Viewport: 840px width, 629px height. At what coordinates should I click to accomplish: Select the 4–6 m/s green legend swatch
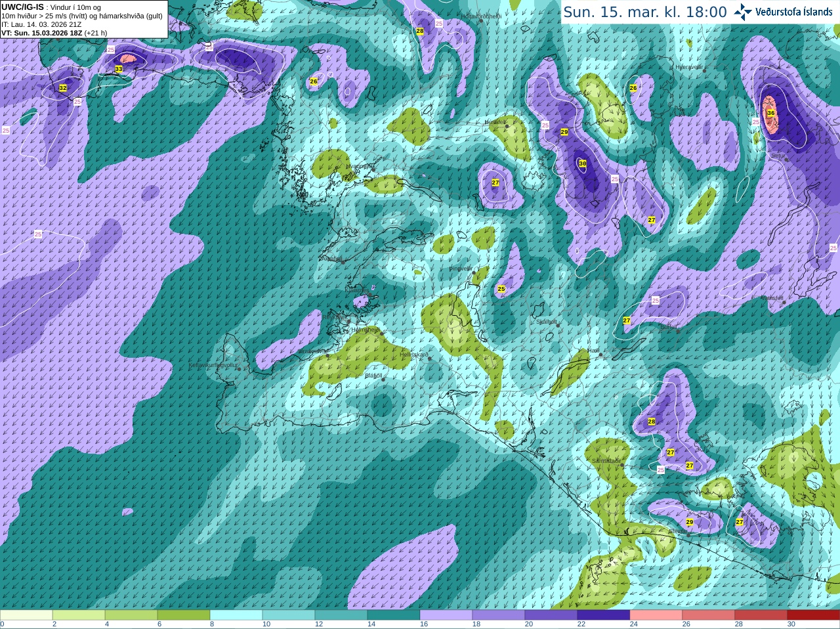[x=131, y=615]
